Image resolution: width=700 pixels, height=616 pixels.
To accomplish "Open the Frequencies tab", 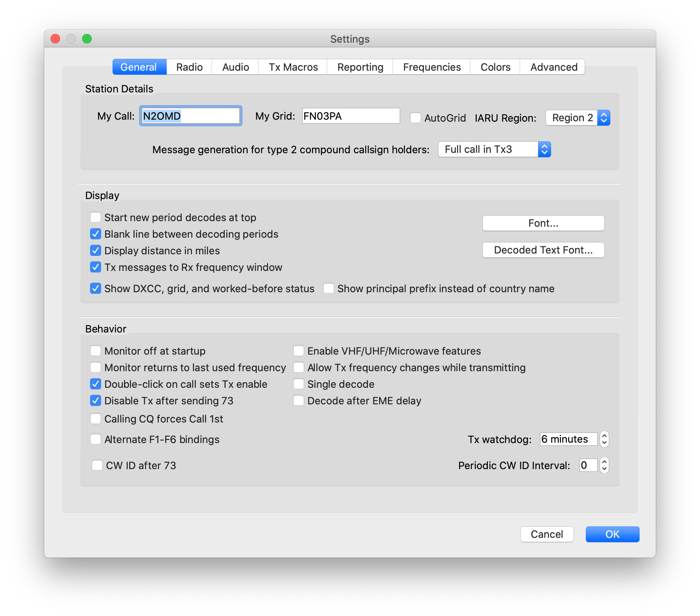I will [x=432, y=67].
